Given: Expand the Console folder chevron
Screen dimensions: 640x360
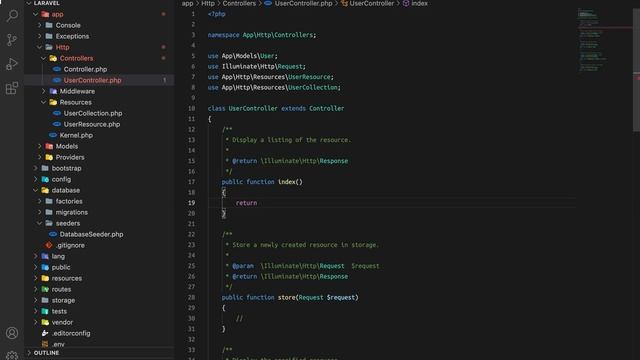Looking at the screenshot, I should coord(40,25).
